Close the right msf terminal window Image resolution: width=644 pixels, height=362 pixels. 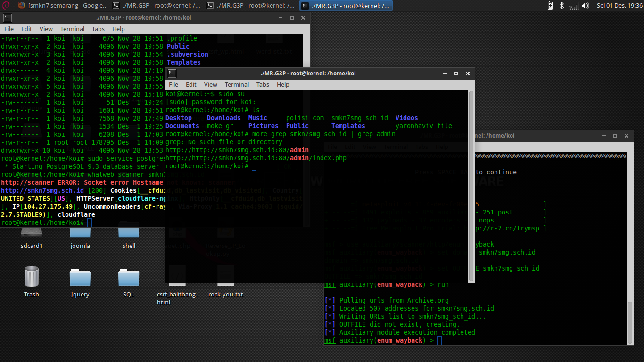point(627,136)
